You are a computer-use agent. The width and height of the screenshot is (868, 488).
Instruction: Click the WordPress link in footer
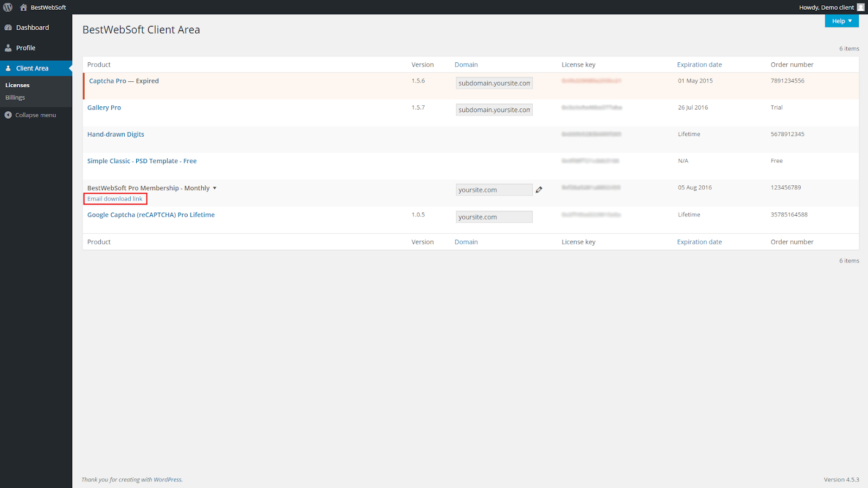tap(167, 479)
